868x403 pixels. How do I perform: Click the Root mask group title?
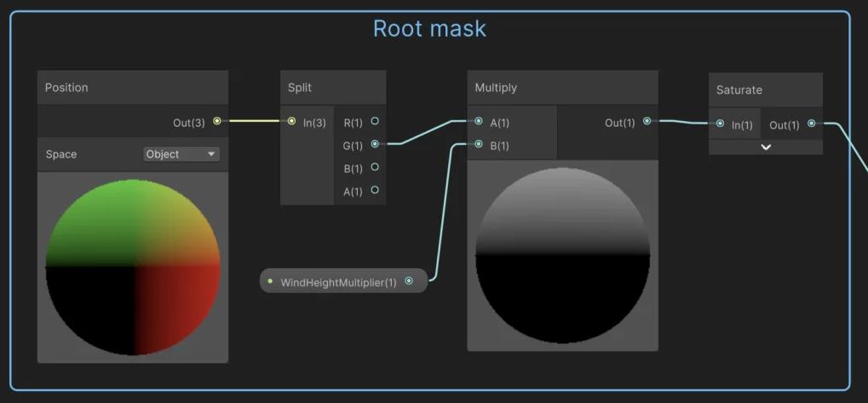(429, 29)
